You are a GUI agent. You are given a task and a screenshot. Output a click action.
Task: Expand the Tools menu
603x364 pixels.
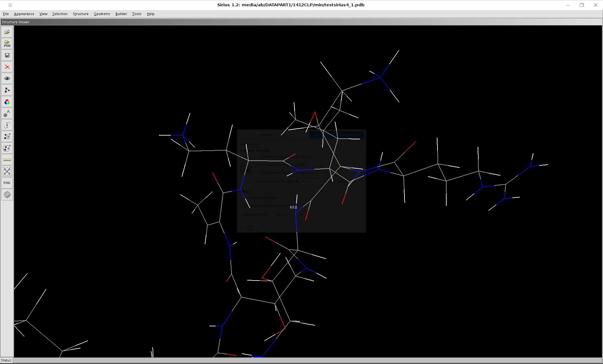[137, 14]
